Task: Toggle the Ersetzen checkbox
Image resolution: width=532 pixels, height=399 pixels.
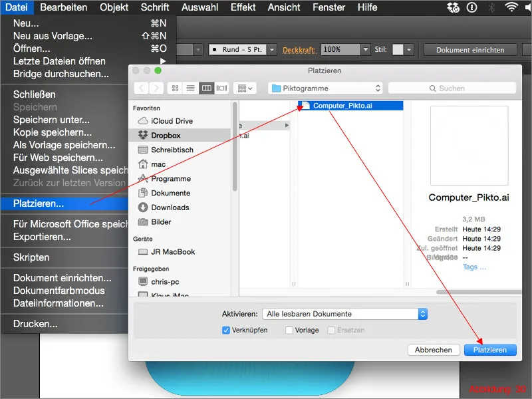Action: tap(331, 330)
